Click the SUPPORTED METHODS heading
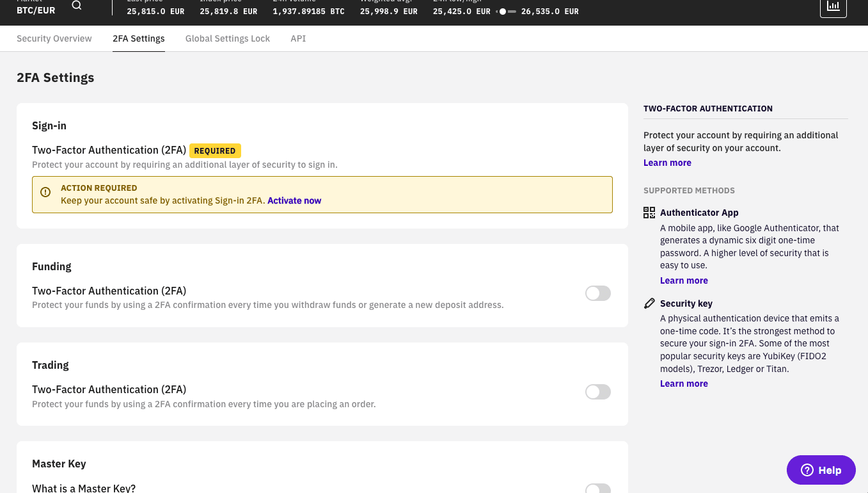The height and width of the screenshot is (493, 868). pyautogui.click(x=689, y=191)
